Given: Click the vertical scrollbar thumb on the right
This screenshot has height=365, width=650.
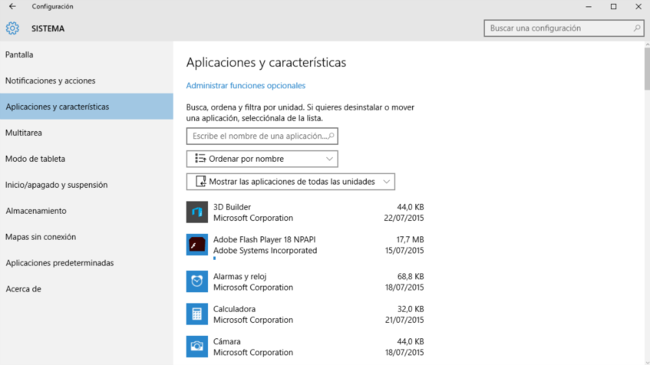Looking at the screenshot, I should click(x=647, y=68).
